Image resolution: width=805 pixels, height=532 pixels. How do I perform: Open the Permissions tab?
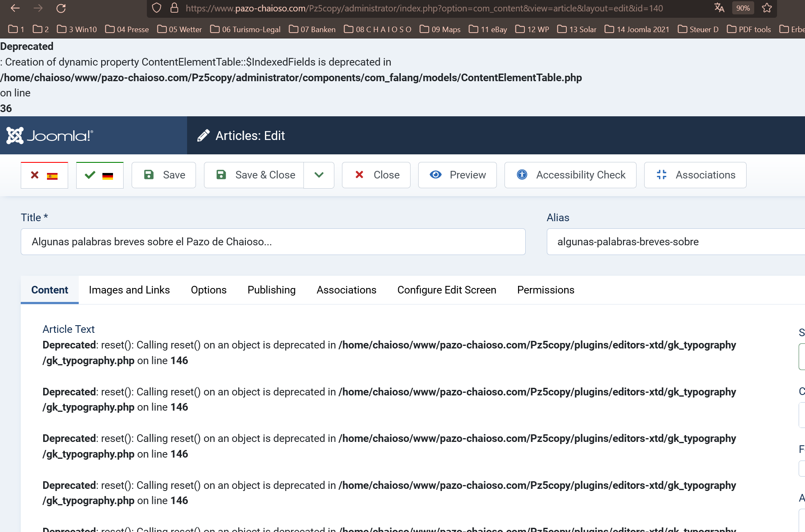pos(546,290)
